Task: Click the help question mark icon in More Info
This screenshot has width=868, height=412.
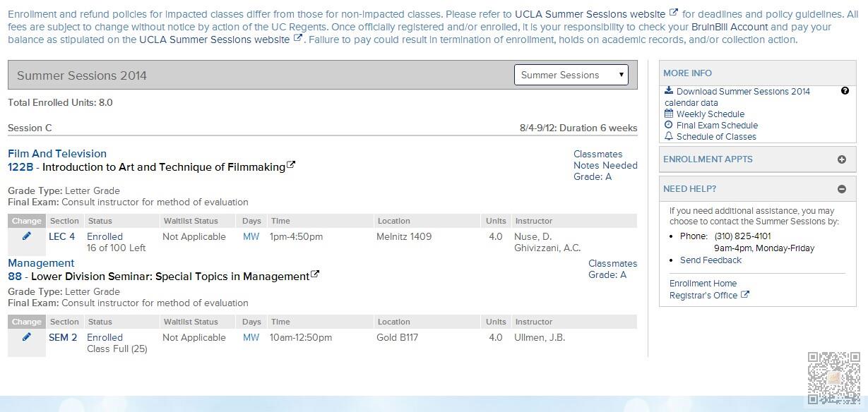Action: pos(845,91)
